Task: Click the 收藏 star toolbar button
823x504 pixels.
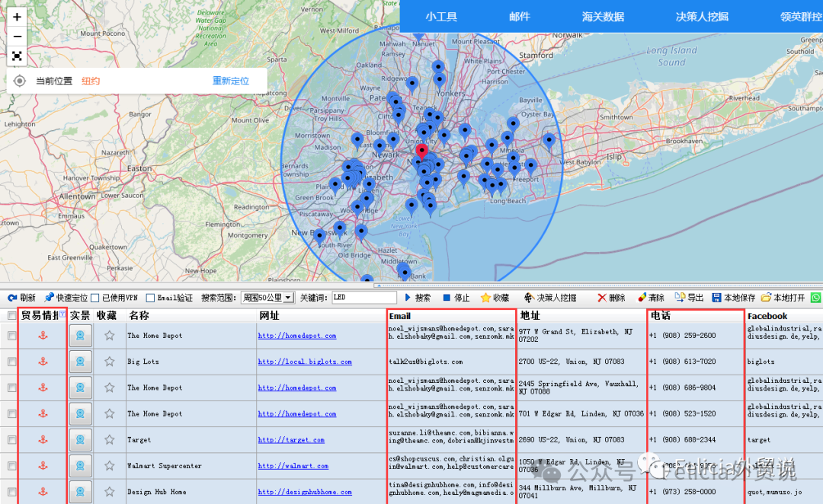Action: click(x=495, y=298)
